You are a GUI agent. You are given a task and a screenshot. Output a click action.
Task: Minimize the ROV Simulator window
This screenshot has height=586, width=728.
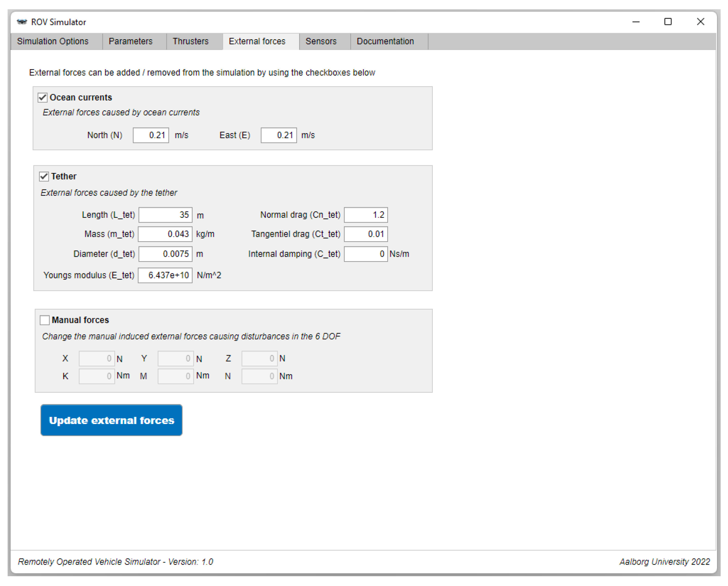coord(635,22)
